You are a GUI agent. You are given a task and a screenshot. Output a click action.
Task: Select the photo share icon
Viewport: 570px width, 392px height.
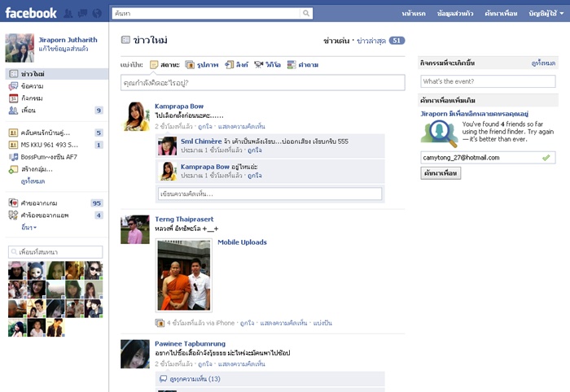tap(190, 64)
